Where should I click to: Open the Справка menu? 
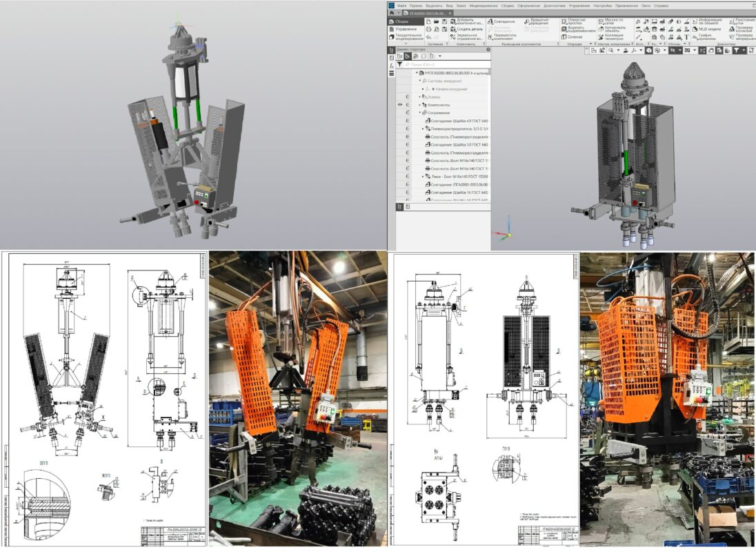[661, 6]
